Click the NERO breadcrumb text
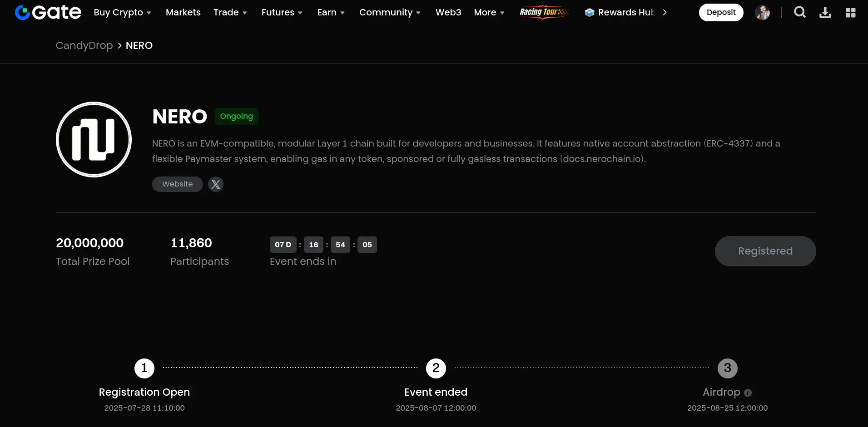This screenshot has height=427, width=868. click(139, 45)
